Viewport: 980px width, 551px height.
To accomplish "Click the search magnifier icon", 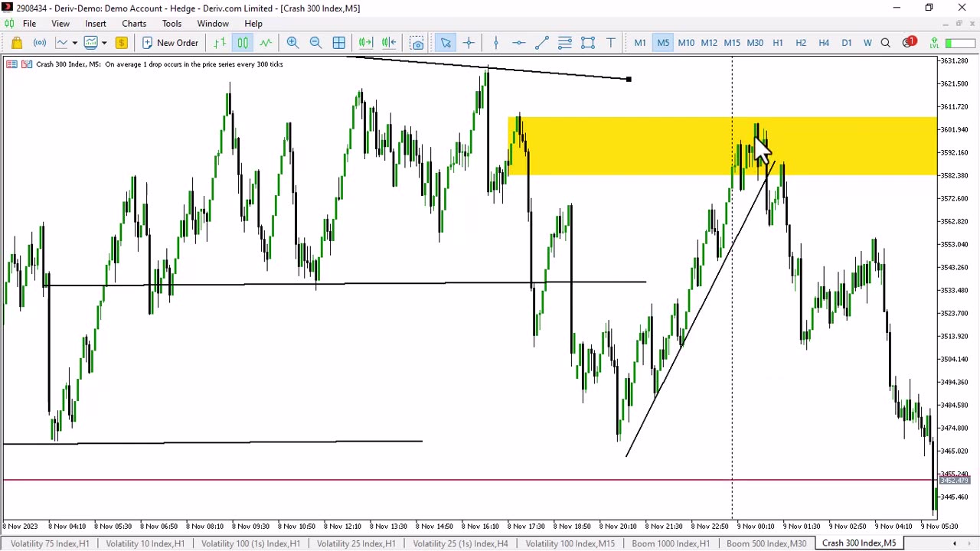I will pyautogui.click(x=886, y=43).
